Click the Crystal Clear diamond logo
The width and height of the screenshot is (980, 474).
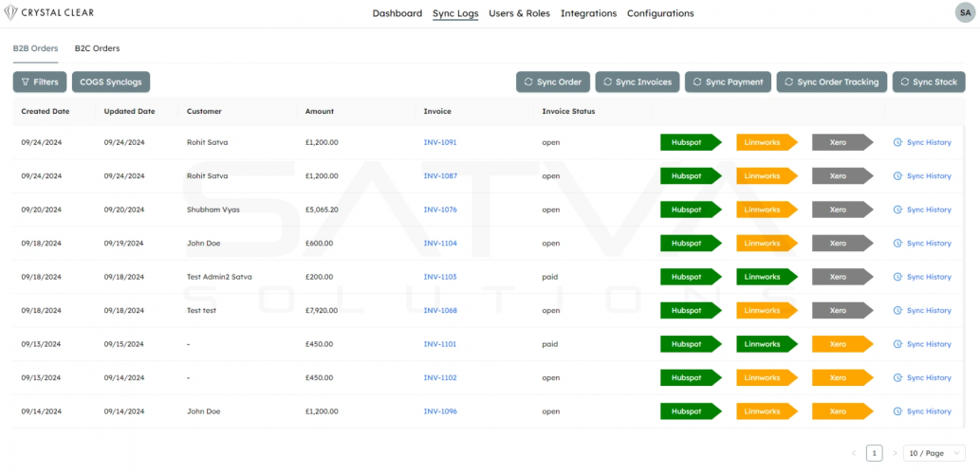click(10, 12)
